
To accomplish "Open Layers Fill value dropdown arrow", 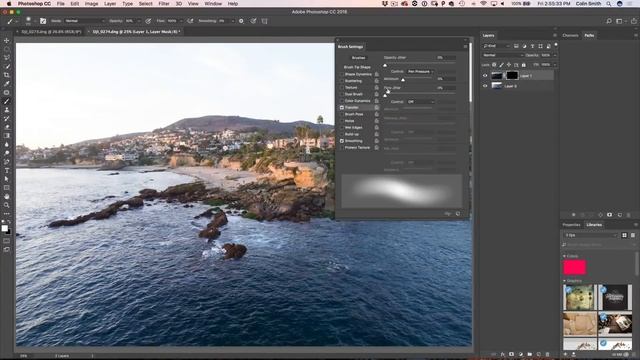I will coord(555,65).
